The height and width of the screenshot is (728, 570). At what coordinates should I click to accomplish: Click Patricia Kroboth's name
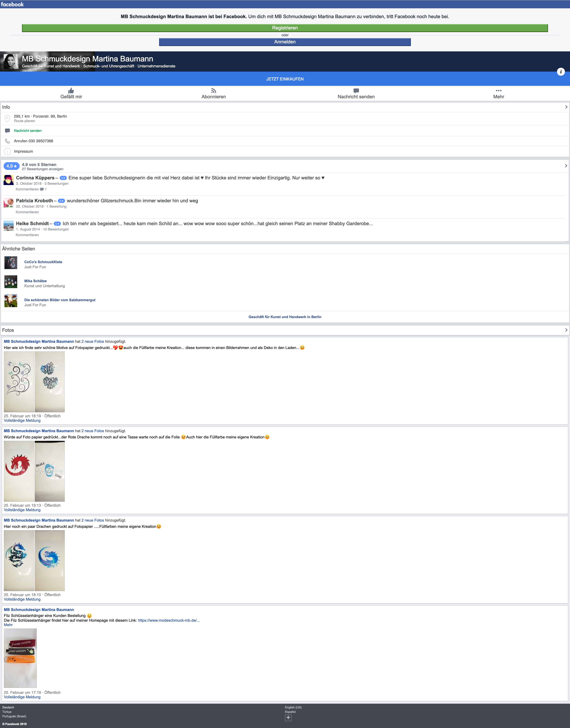34,201
